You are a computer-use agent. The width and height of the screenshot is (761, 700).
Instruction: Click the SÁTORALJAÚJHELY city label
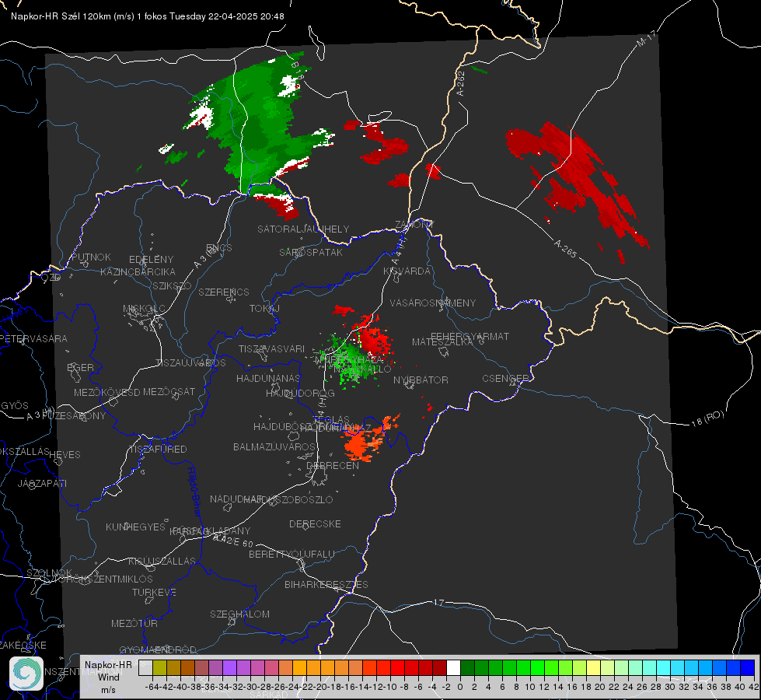(x=303, y=229)
